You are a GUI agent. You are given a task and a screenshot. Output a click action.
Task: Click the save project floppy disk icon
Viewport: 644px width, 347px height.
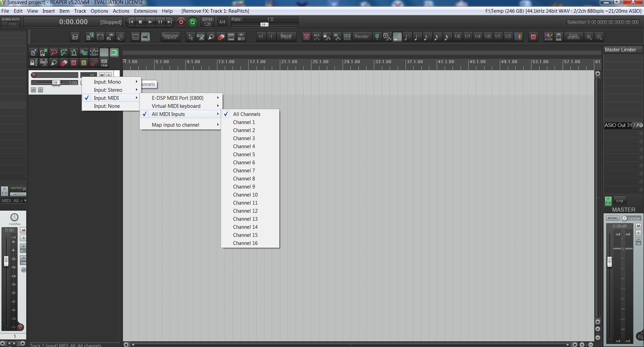(x=75, y=37)
